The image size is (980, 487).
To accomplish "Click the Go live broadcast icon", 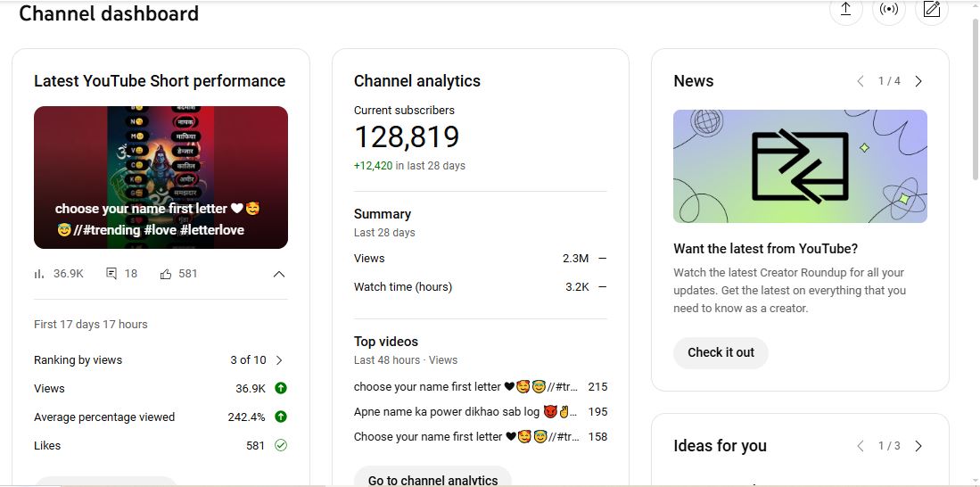I will point(888,10).
